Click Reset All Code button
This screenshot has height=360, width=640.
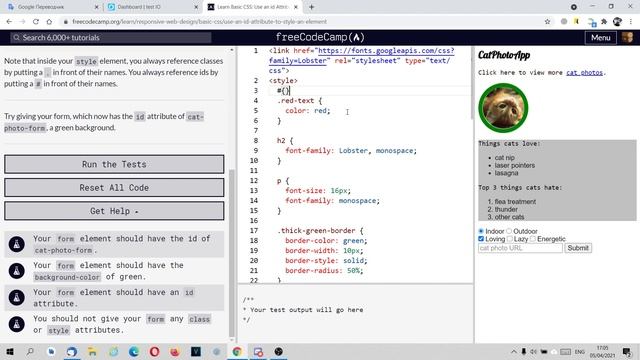tap(114, 188)
